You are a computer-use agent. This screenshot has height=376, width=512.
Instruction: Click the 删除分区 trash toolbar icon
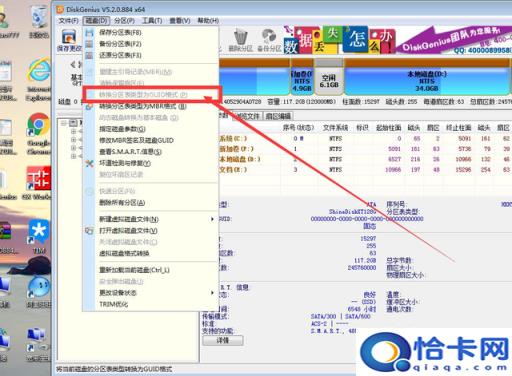coord(240,40)
